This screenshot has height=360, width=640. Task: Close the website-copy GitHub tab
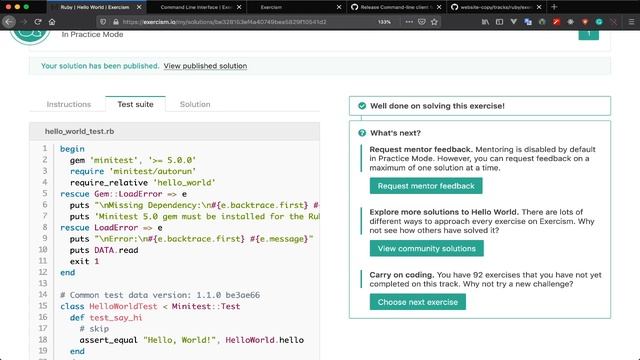[x=539, y=7]
